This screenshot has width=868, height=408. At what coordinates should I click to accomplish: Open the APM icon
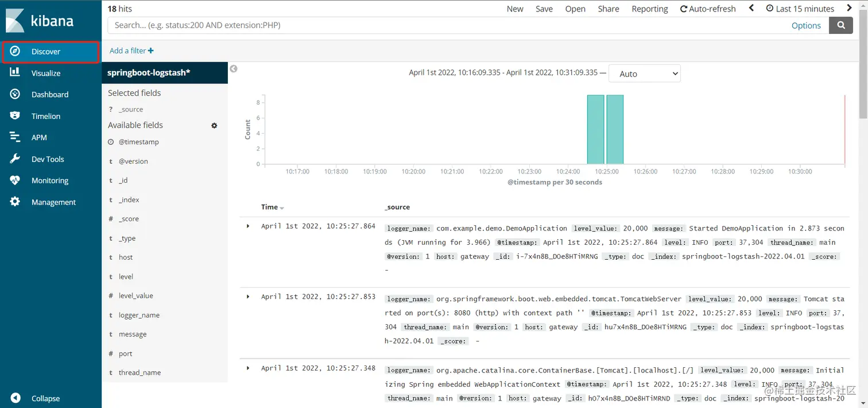click(15, 137)
